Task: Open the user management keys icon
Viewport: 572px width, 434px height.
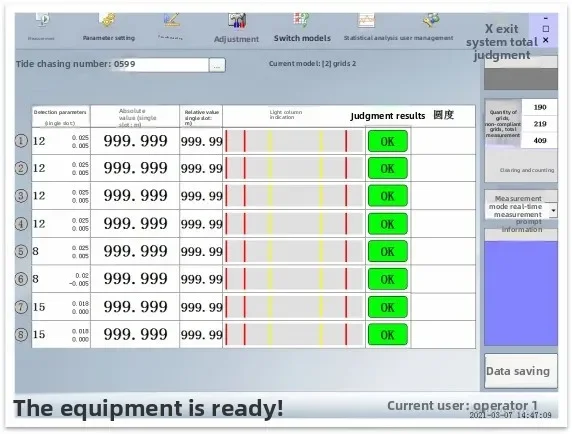Action: tap(431, 20)
